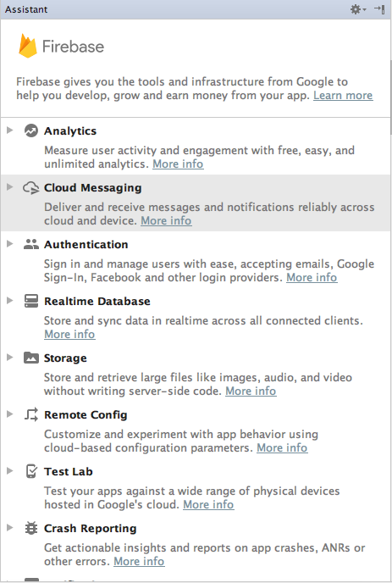Expand the Realtime Database section triangle
Image resolution: width=392 pixels, height=583 pixels.
[x=10, y=301]
